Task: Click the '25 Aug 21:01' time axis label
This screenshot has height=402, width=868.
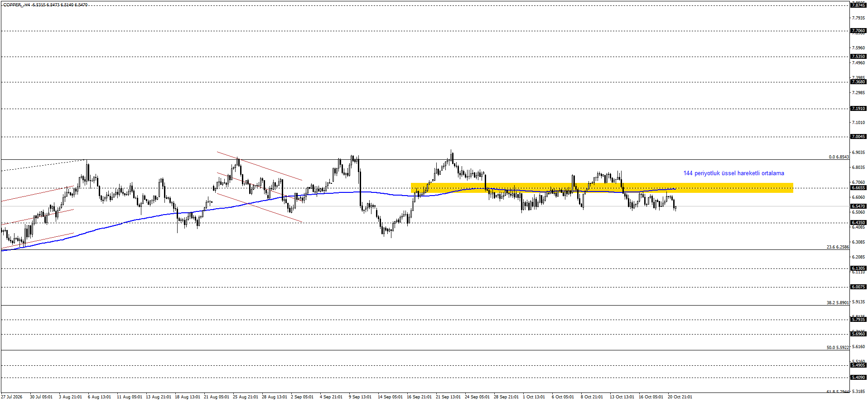Action: (x=246, y=397)
